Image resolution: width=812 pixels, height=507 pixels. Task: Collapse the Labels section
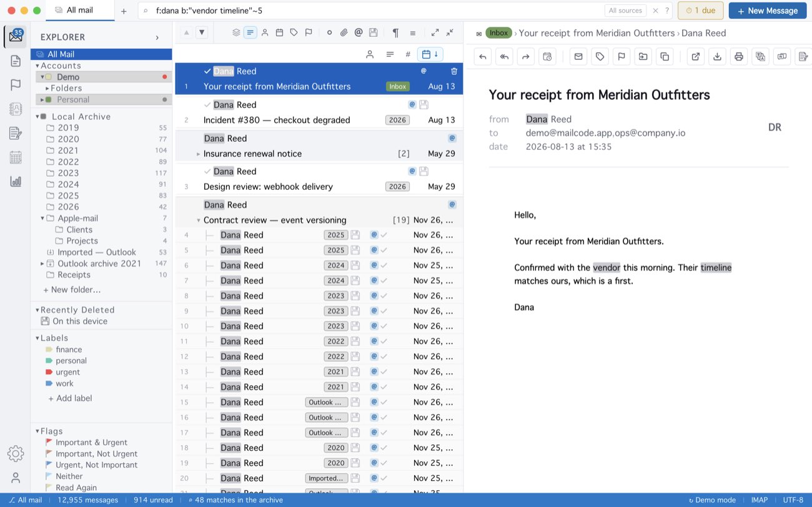pyautogui.click(x=37, y=338)
